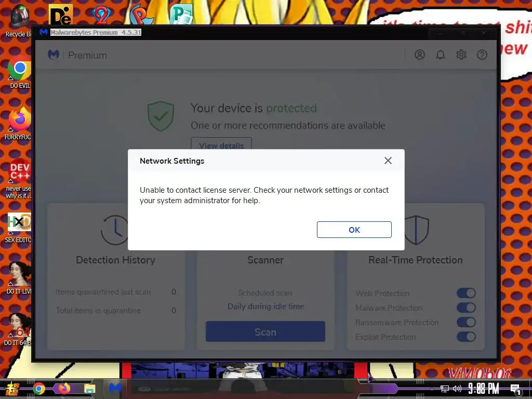Click the Detection History clock icon
Image resolution: width=532 pixels, height=399 pixels.
[x=115, y=230]
